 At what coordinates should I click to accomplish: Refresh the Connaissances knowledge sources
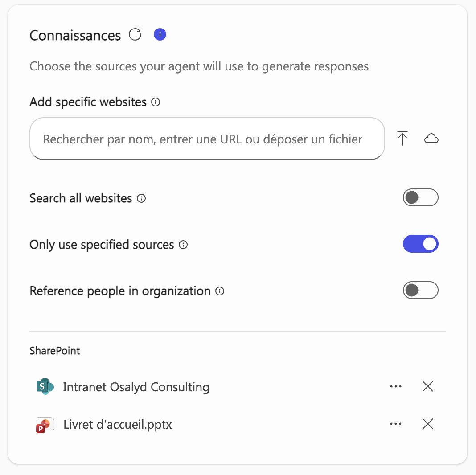tap(135, 34)
